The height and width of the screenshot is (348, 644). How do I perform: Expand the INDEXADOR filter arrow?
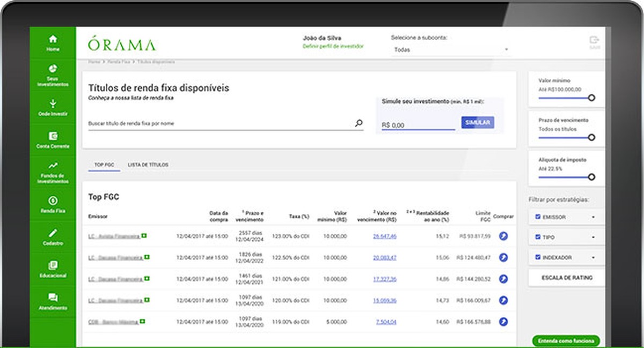pos(593,258)
